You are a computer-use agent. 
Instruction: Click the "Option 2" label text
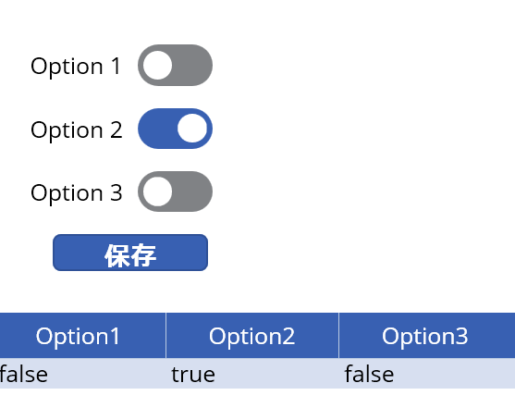point(76,130)
